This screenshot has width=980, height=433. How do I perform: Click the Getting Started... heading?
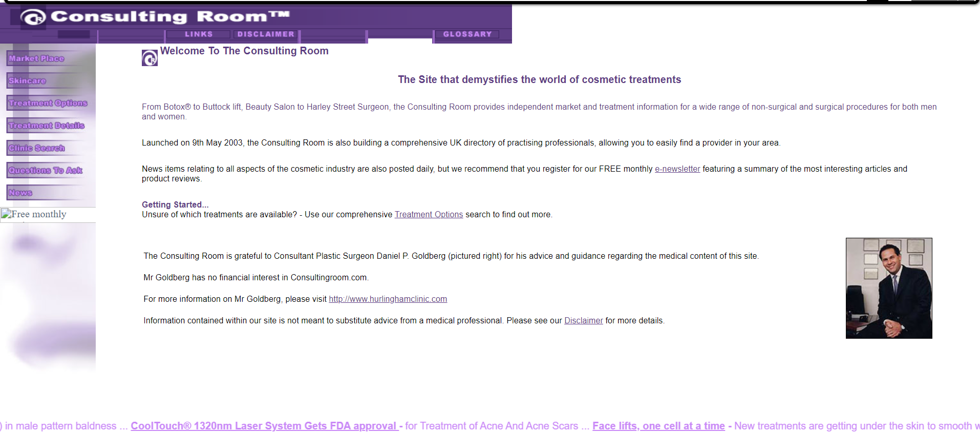[x=175, y=204]
